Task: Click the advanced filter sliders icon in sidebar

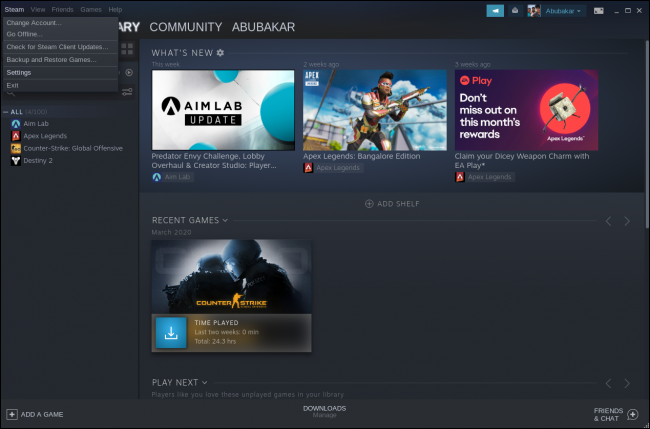Action: (128, 91)
